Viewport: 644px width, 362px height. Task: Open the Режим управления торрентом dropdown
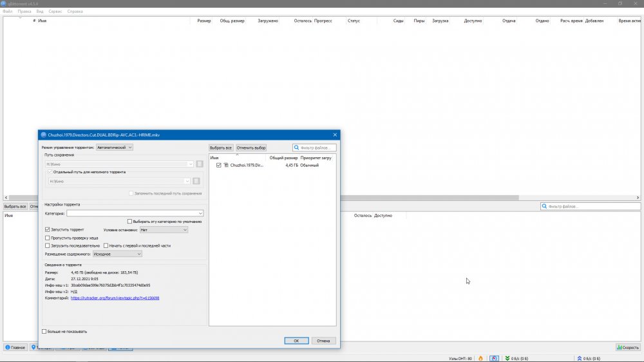(114, 148)
